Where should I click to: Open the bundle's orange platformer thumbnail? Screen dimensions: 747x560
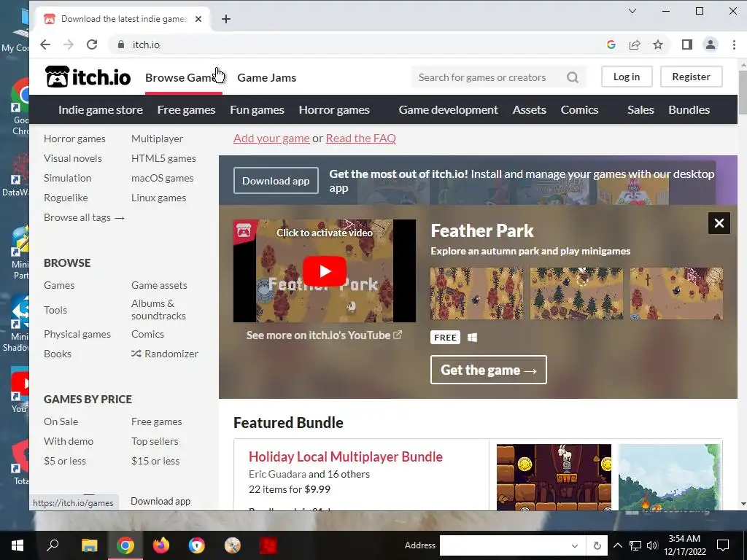tap(554, 477)
